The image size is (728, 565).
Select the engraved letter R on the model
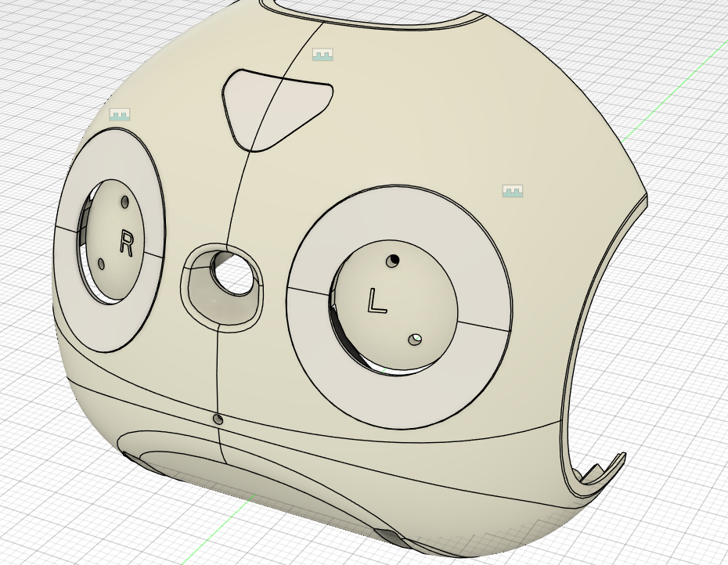tap(127, 243)
